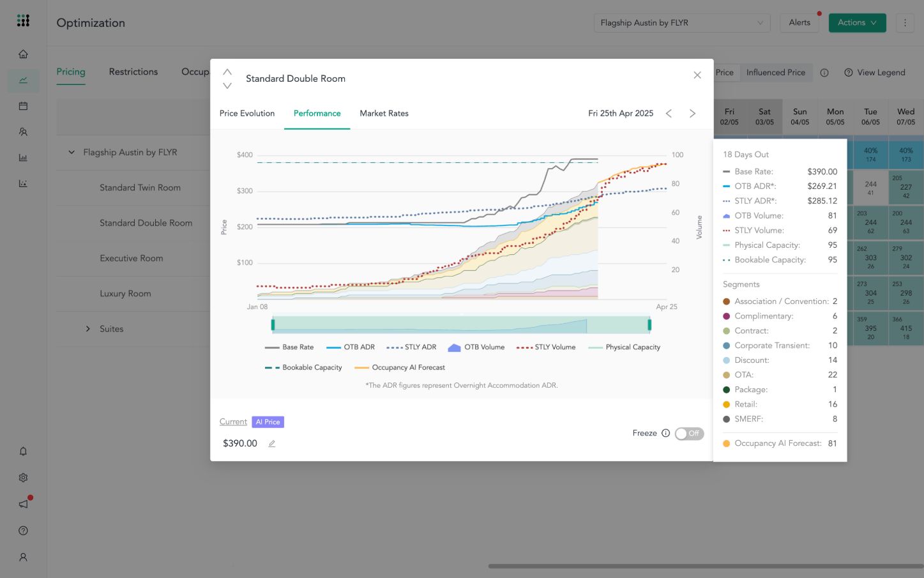Open the calendar icon in sidebar
924x578 pixels.
coord(23,106)
